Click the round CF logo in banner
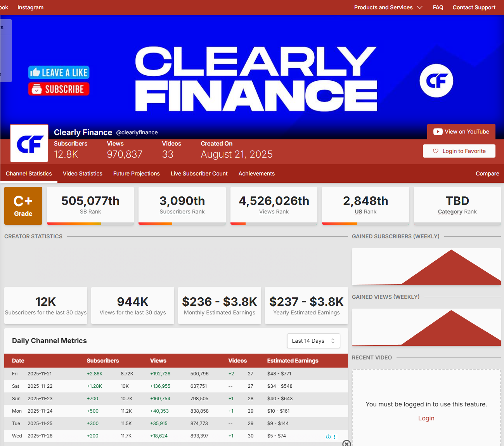 [x=436, y=81]
